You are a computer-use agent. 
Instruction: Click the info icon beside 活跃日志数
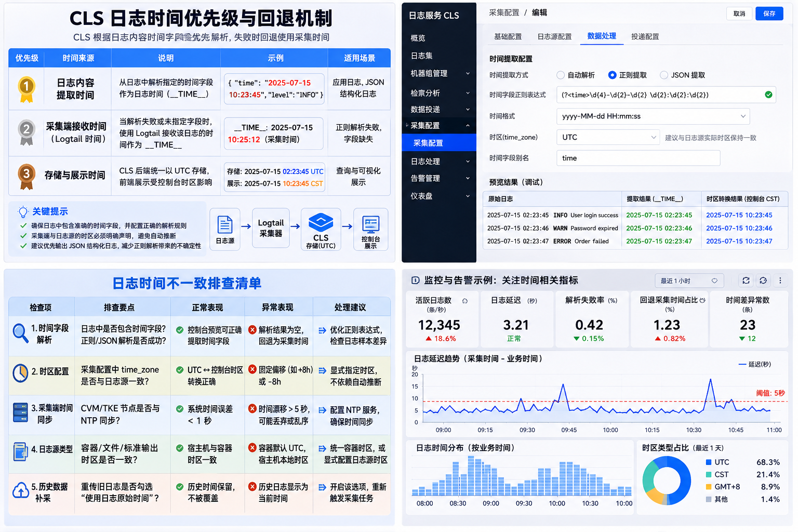pyautogui.click(x=465, y=301)
